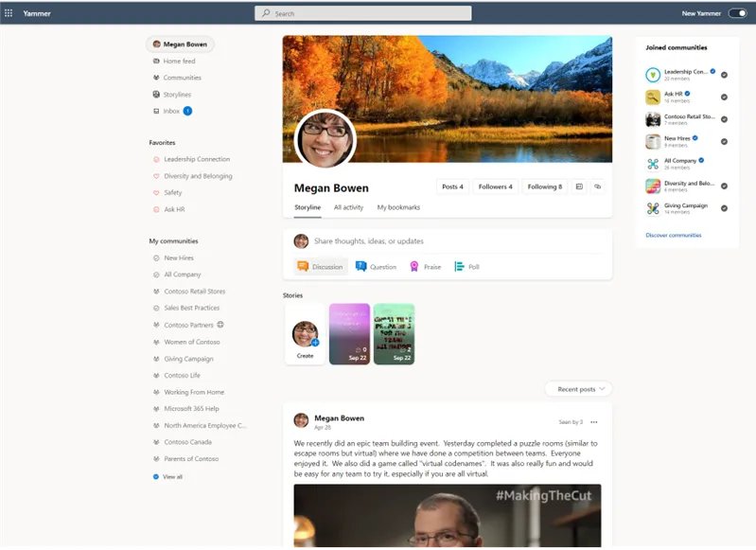Screen dimensions: 756x550
Task: Select the Poll post type
Action: pos(466,266)
